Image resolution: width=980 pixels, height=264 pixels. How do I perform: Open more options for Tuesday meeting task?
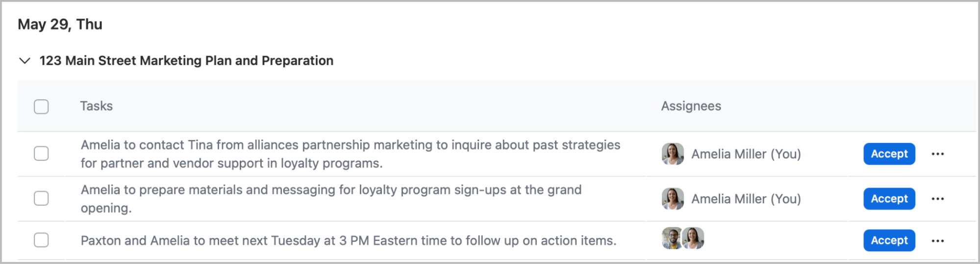coord(937,241)
